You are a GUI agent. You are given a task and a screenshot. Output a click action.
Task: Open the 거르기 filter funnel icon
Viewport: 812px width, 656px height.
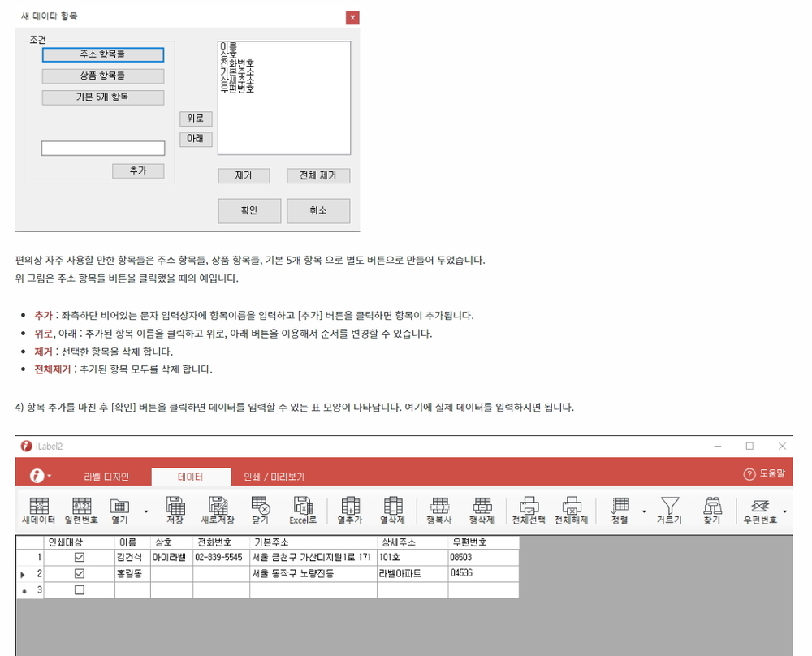(670, 510)
